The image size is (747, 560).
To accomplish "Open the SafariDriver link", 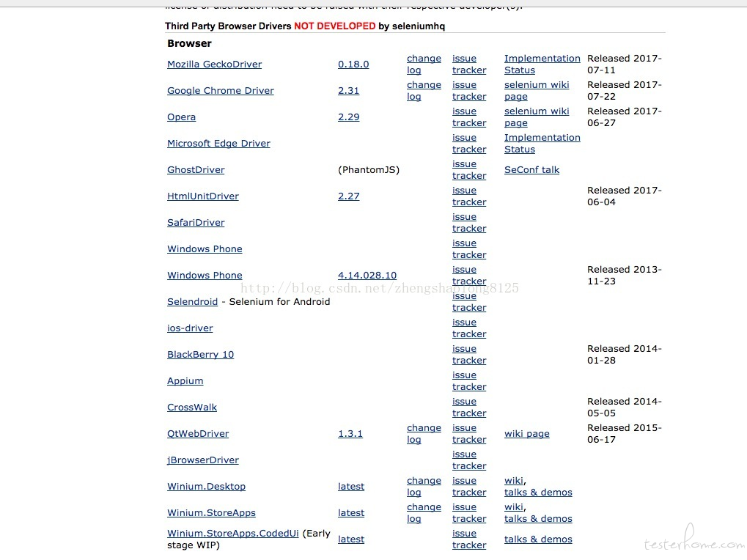I will pyautogui.click(x=196, y=223).
